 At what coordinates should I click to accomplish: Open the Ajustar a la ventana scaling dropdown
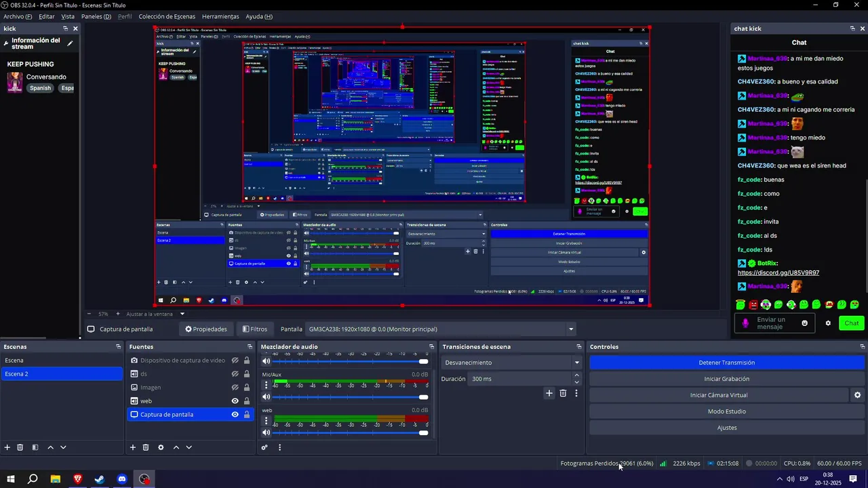coord(155,314)
